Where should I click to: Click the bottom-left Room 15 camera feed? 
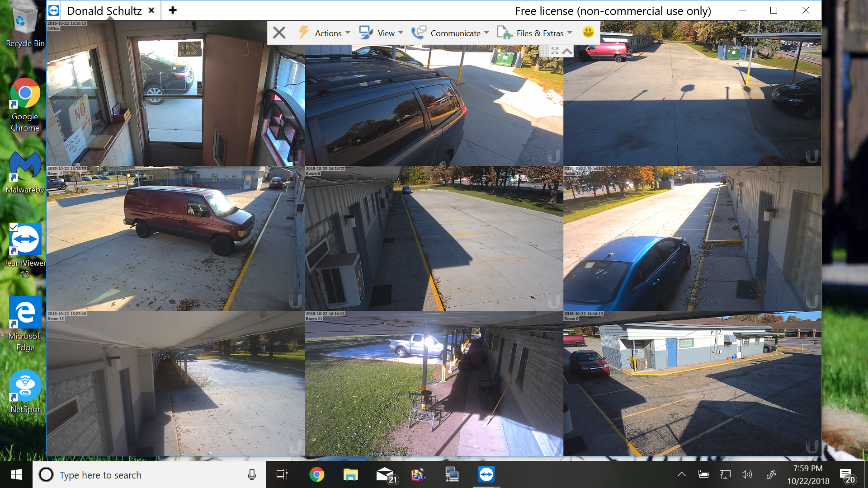tap(175, 385)
